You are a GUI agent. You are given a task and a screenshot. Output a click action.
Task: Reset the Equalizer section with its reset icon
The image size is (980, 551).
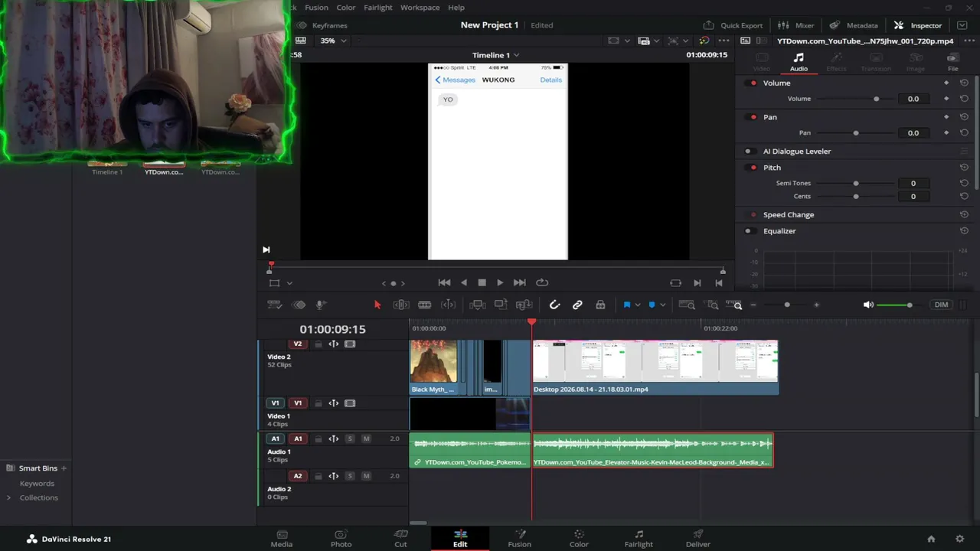pyautogui.click(x=964, y=231)
